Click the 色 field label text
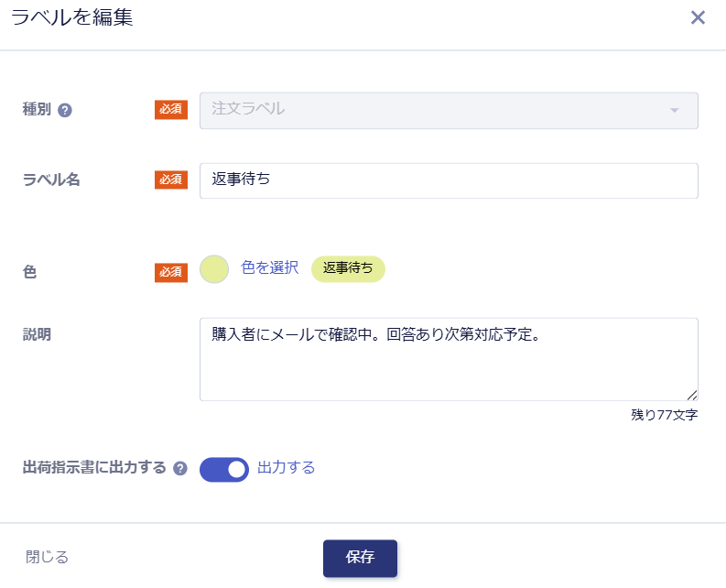Screen dimensions: 726x588 click(29, 272)
